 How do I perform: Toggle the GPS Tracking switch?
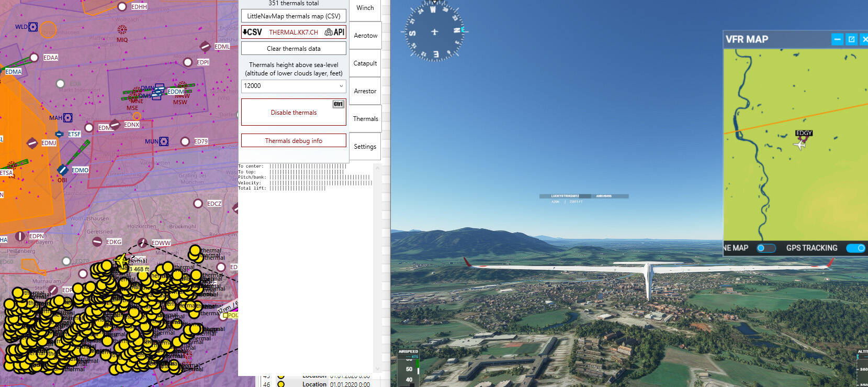(x=856, y=248)
